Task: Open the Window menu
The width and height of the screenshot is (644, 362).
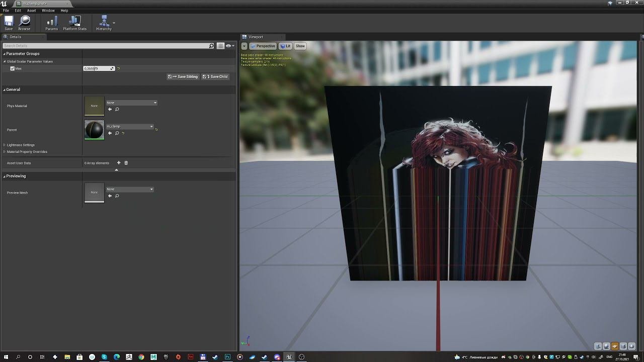Action: click(x=48, y=11)
